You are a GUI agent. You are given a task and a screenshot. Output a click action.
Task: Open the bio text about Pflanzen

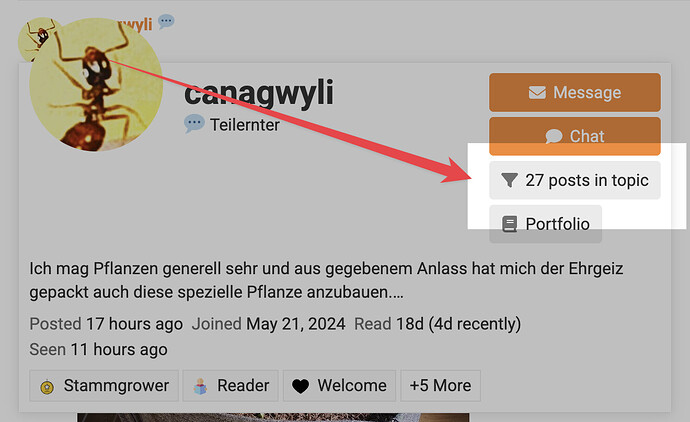click(326, 280)
